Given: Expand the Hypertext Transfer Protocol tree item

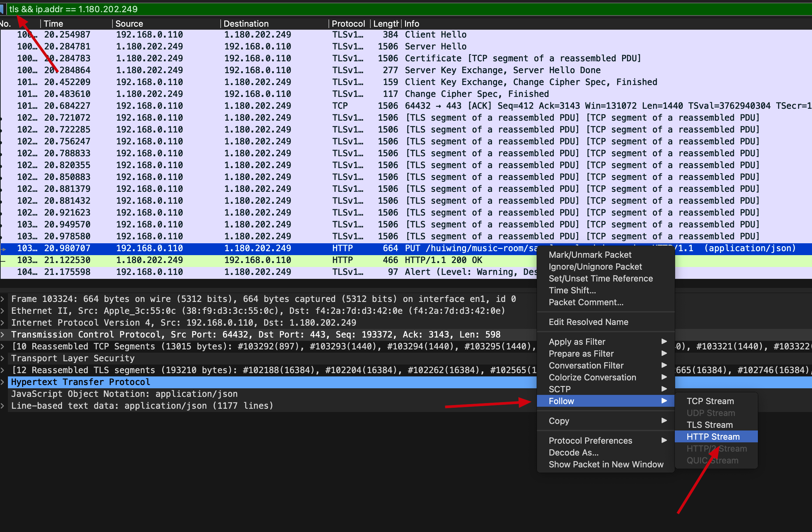Looking at the screenshot, I should pos(3,382).
